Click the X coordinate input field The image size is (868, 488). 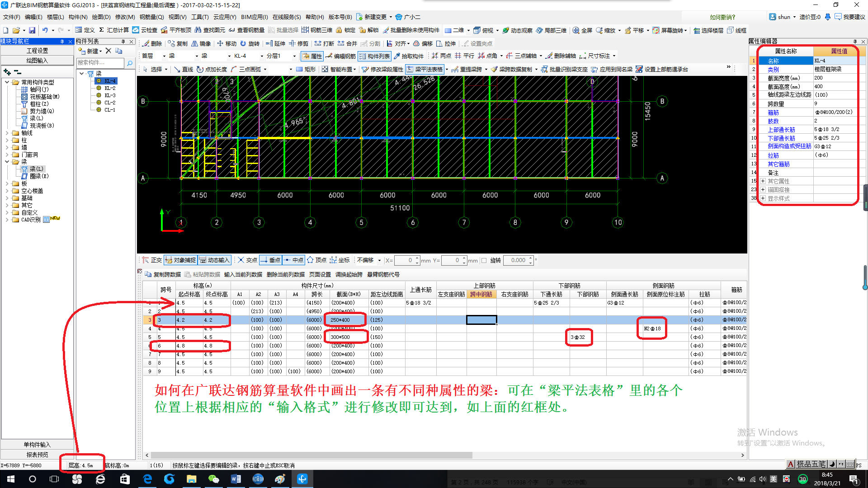point(408,260)
